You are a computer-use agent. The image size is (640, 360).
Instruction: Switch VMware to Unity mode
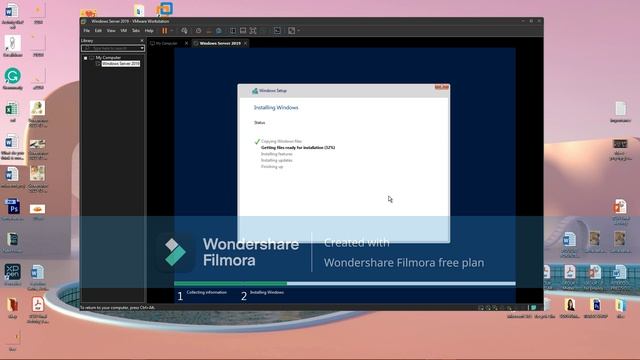click(x=263, y=31)
